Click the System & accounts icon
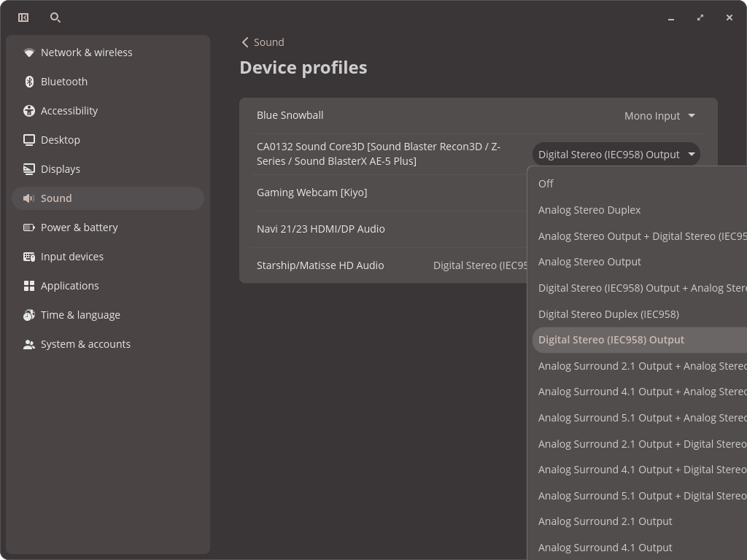The image size is (747, 560). (29, 344)
